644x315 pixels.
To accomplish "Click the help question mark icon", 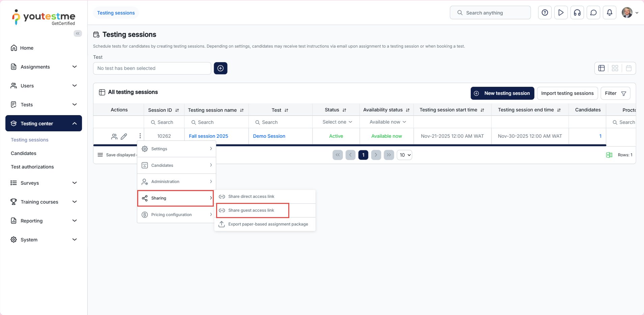I will [545, 13].
